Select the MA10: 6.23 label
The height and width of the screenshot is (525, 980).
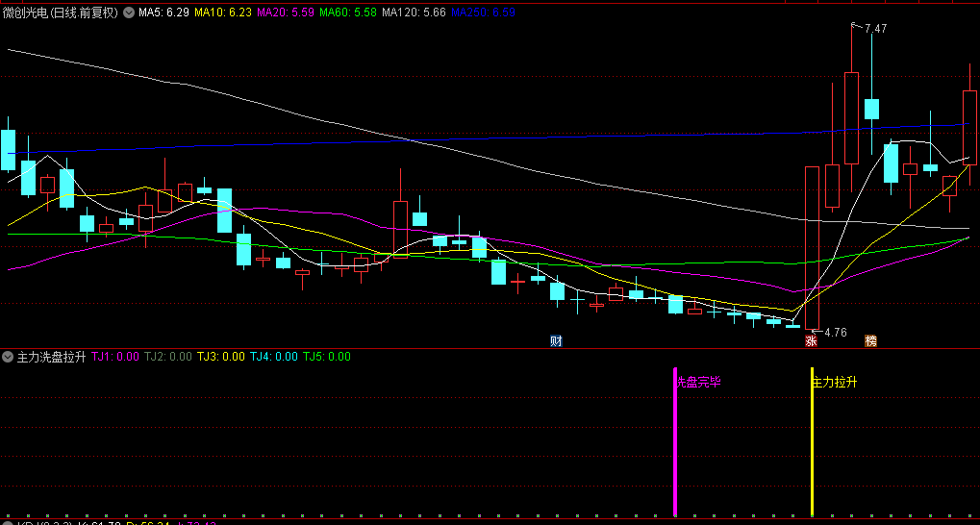coord(222,12)
